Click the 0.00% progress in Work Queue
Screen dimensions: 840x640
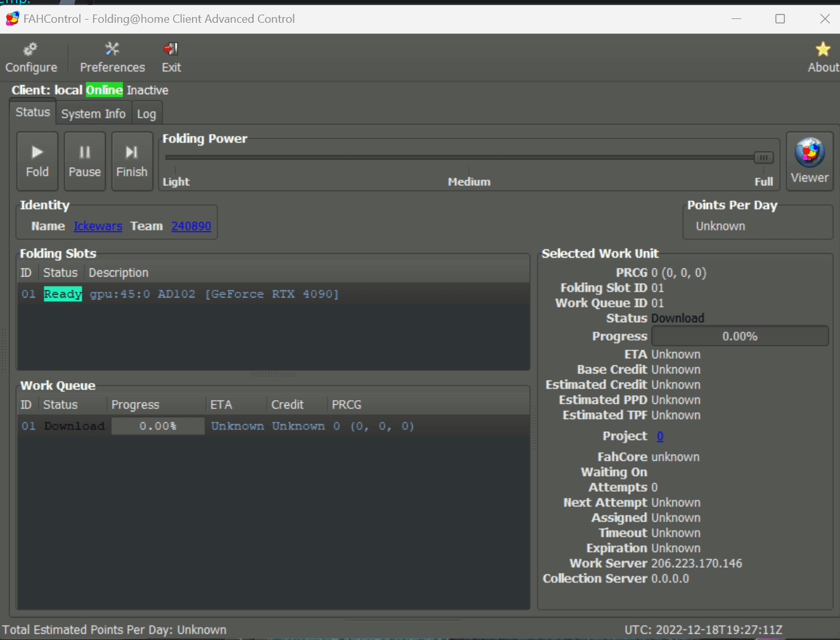coord(158,426)
